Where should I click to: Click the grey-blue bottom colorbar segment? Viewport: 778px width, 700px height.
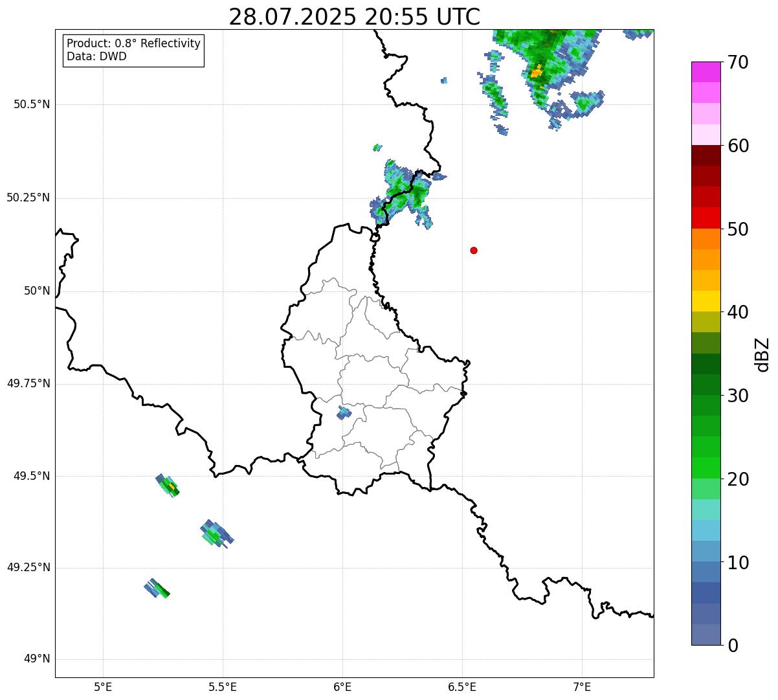tap(706, 635)
